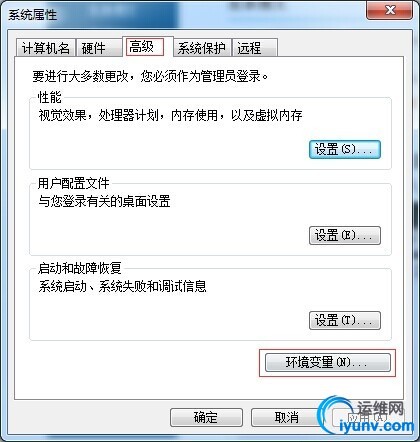Open performance 设置(S) button
Screen dimensions: 420x442
tap(345, 149)
